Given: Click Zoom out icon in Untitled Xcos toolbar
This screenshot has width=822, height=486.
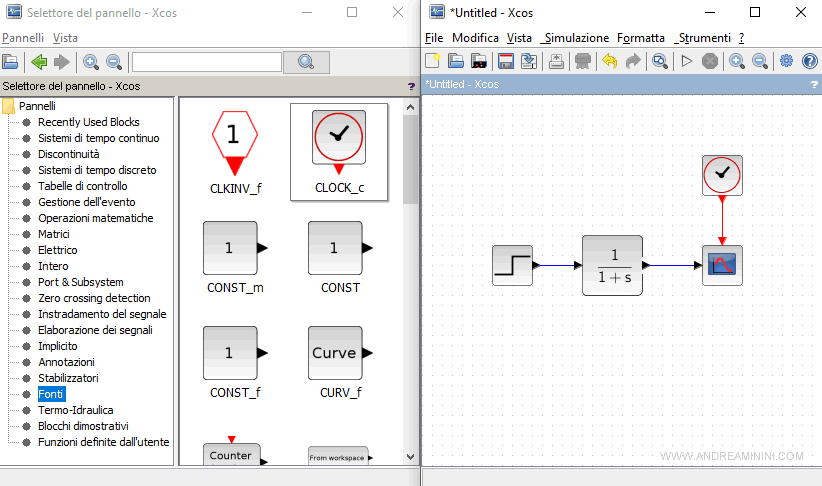Looking at the screenshot, I should (x=760, y=61).
